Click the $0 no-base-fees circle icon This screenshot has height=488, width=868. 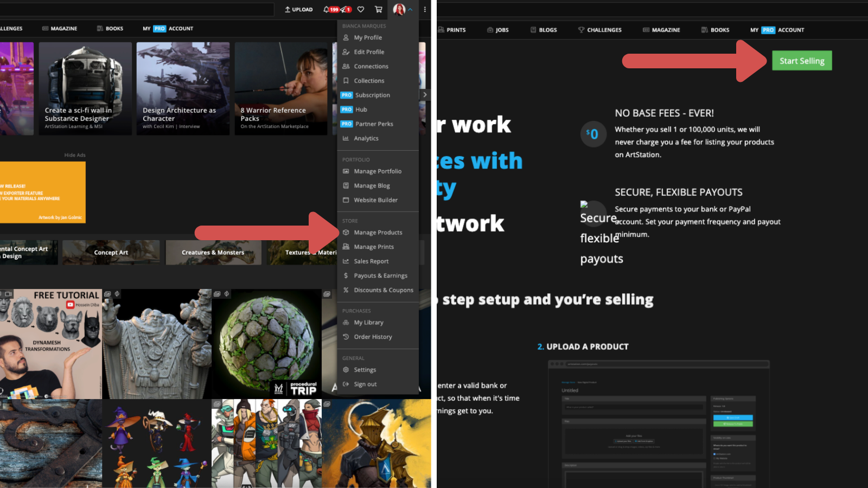[593, 134]
